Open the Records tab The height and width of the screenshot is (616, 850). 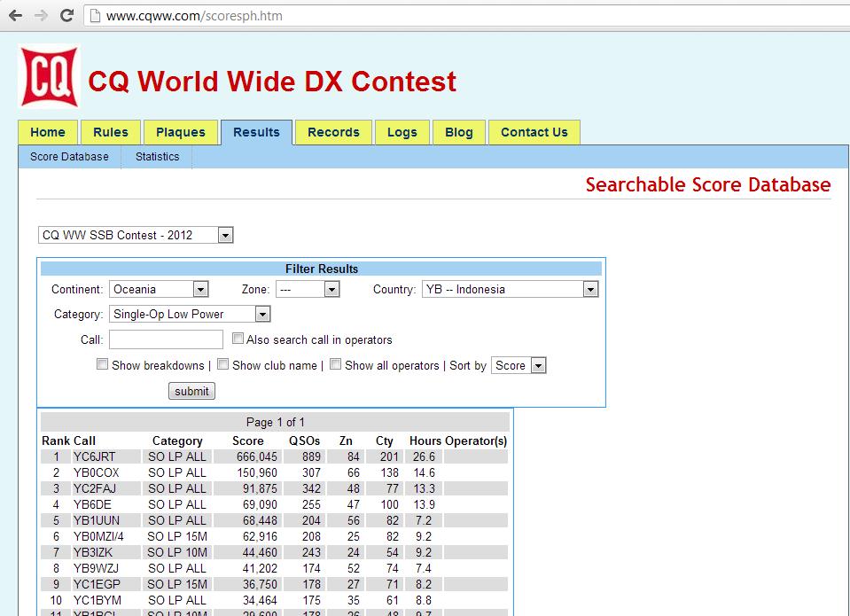point(333,132)
